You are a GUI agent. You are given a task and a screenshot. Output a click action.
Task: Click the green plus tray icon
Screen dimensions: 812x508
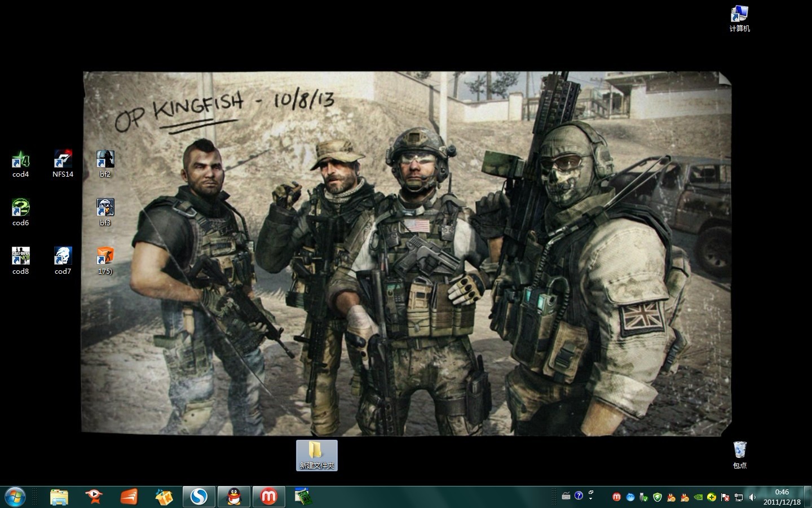tap(712, 497)
